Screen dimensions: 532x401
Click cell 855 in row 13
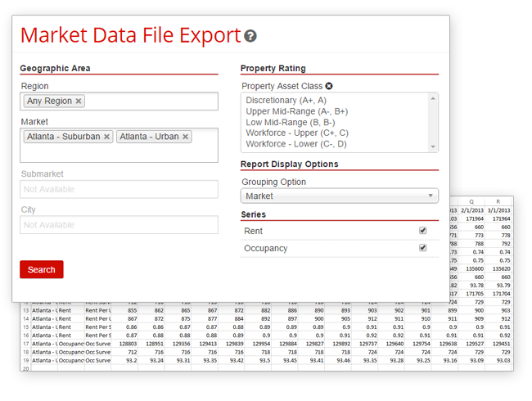pyautogui.click(x=125, y=310)
